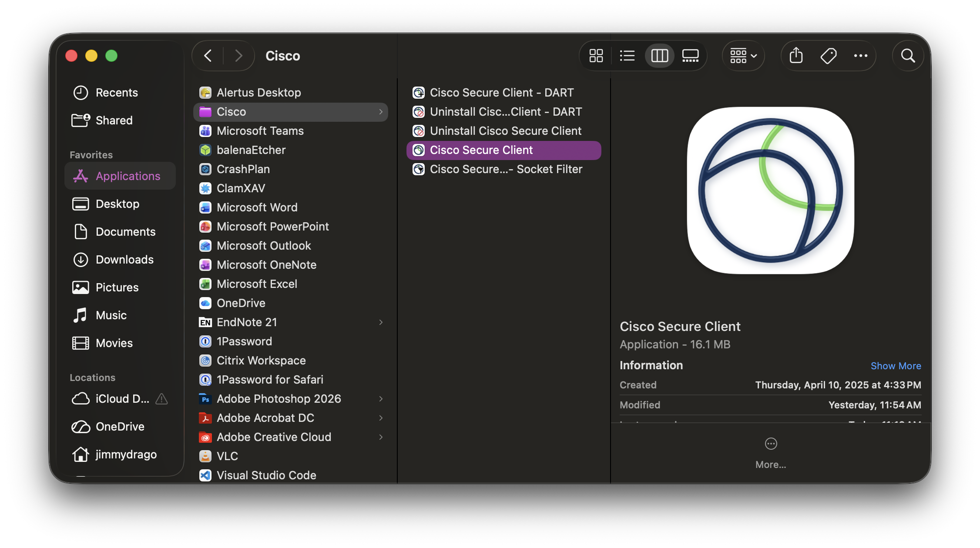Expand the Adobe Creative Cloud chevron
The height and width of the screenshot is (548, 980).
click(381, 437)
